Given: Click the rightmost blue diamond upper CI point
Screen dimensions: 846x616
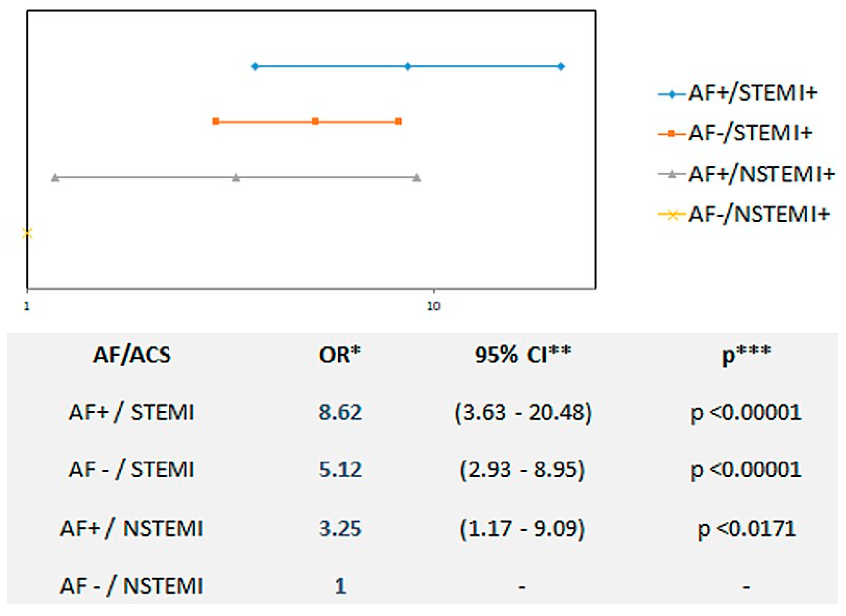Looking at the screenshot, I should [561, 67].
